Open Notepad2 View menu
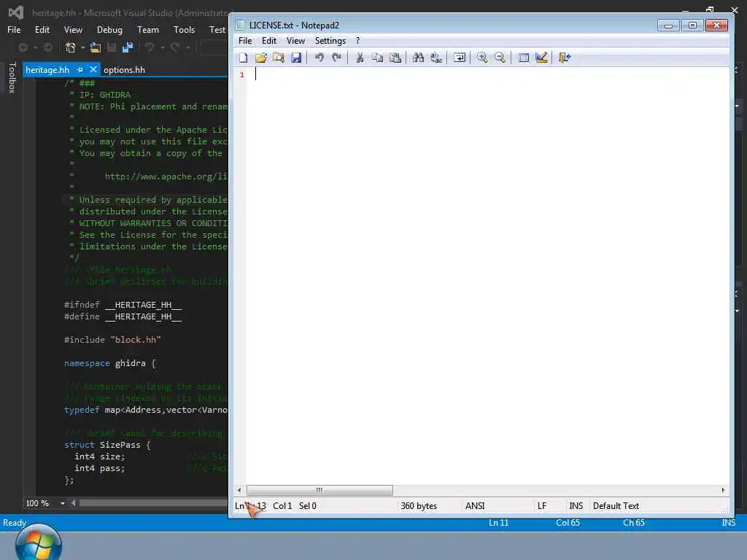This screenshot has width=747, height=560. point(295,41)
